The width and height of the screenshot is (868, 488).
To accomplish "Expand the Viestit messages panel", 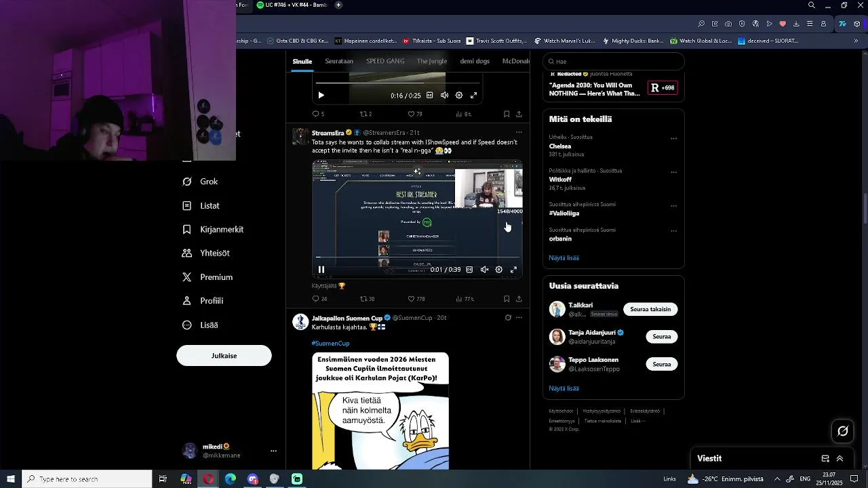I will (840, 459).
